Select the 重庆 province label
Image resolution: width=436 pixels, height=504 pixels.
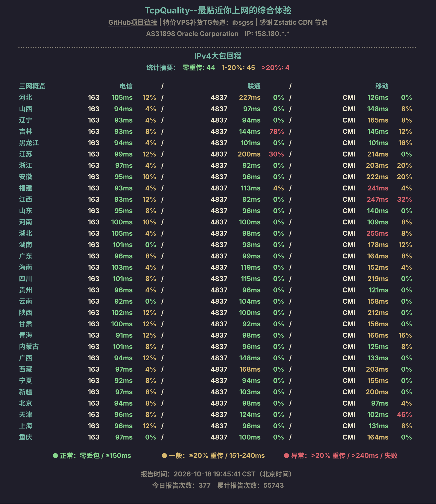point(26,437)
